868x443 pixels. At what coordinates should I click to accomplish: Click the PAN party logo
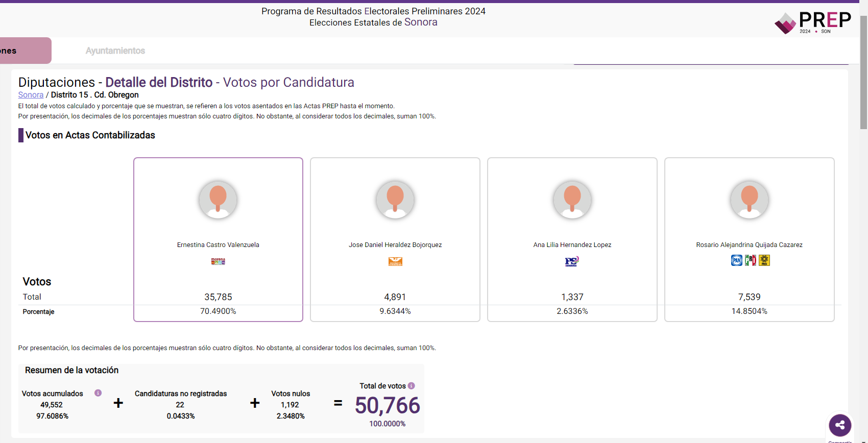[736, 261]
